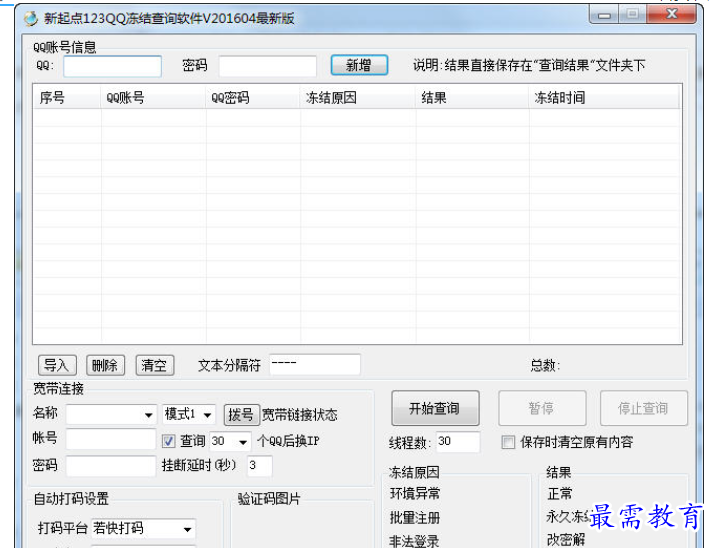Open the broadband 名称 dropdown

click(112, 414)
